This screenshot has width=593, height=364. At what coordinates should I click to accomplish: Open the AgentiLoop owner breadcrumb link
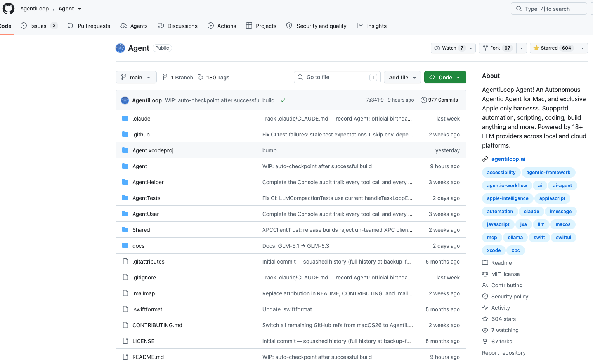click(x=35, y=9)
